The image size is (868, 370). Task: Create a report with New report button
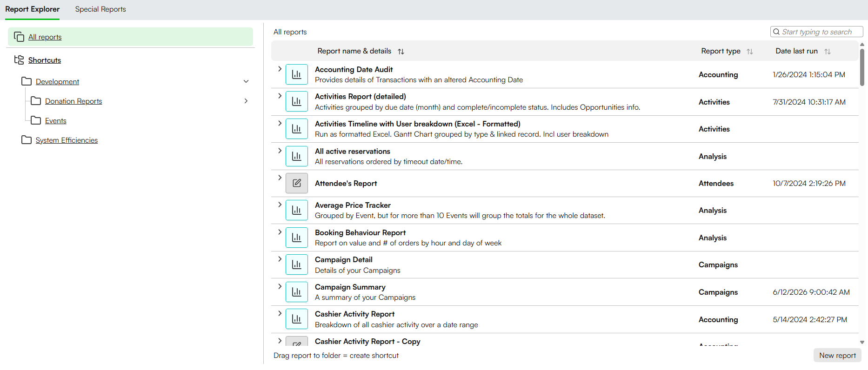pyautogui.click(x=837, y=355)
